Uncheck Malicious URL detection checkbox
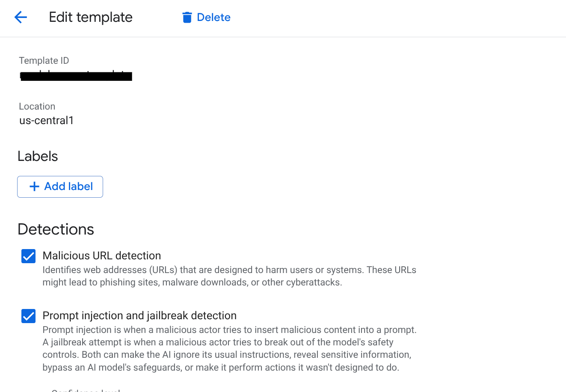566x392 pixels. coord(29,256)
